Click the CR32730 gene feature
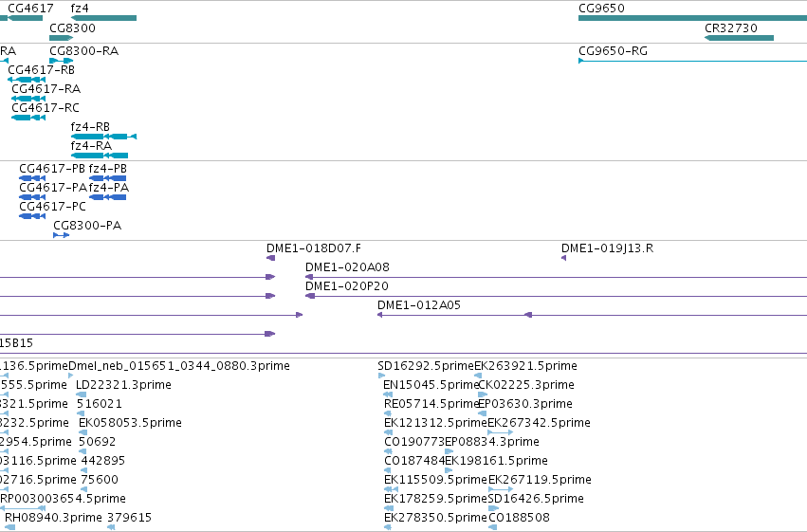This screenshot has width=807, height=532. 739,38
